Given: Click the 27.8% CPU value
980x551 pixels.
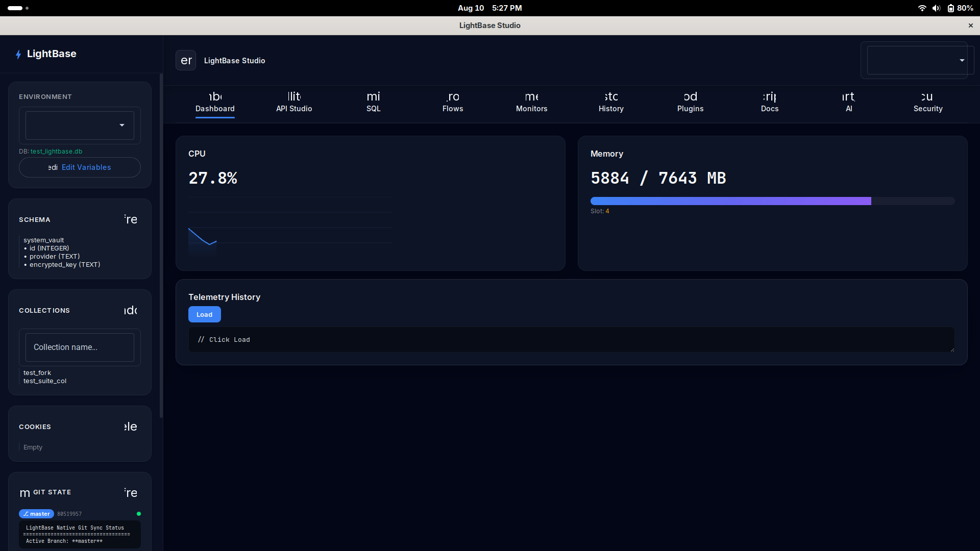Looking at the screenshot, I should click(213, 178).
